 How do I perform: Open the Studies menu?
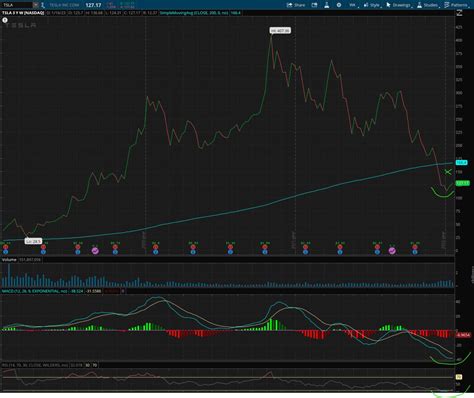tap(428, 5)
